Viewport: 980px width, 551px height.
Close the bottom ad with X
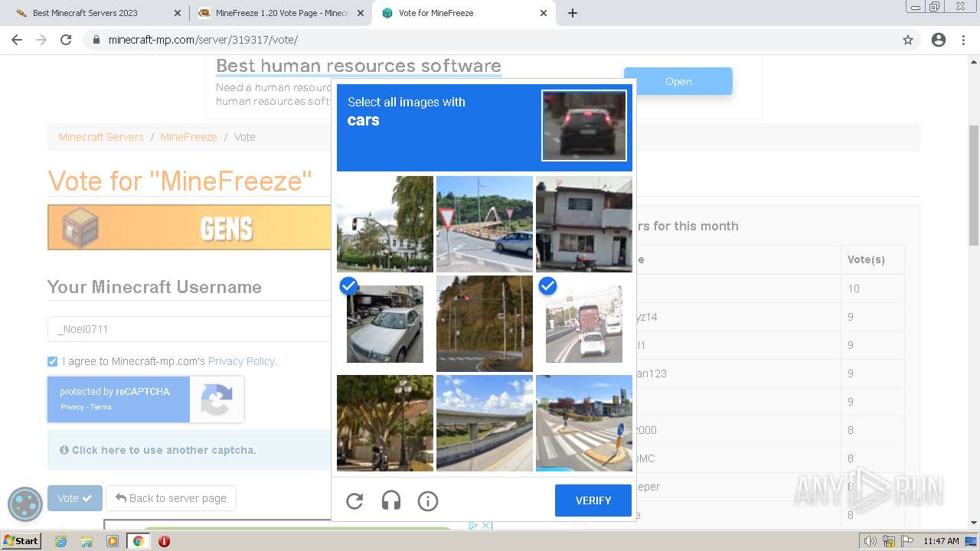[x=485, y=525]
